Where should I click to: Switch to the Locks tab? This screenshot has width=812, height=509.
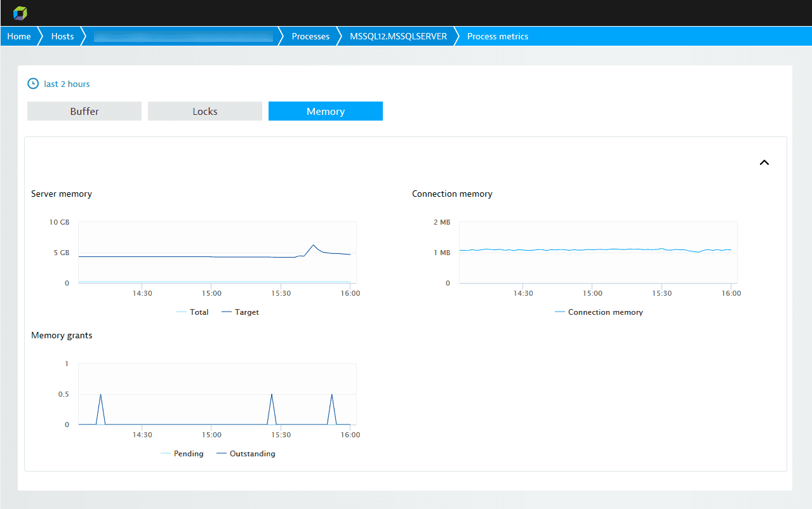205,111
